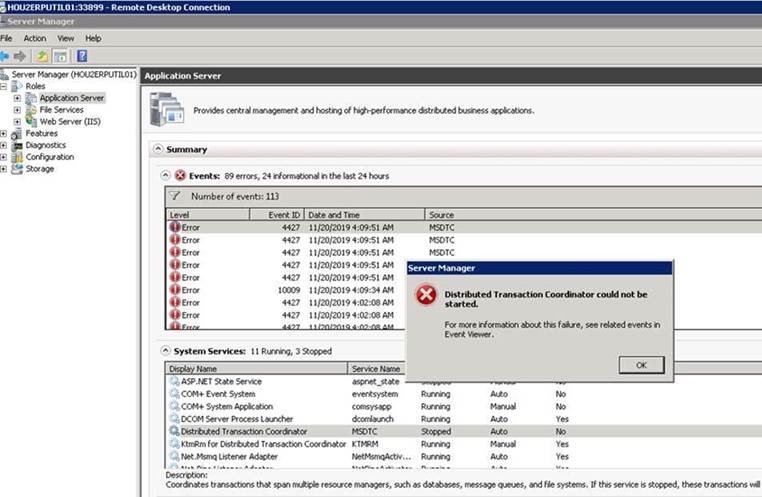The image size is (762, 497).
Task: Expand the Web Server (IIS) tree node
Action: pyautogui.click(x=17, y=121)
